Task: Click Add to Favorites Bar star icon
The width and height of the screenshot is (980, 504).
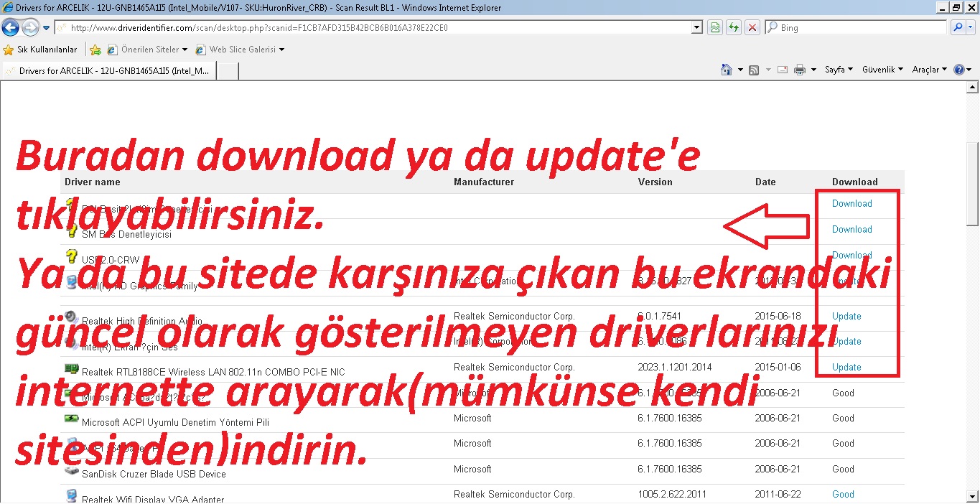Action: (x=95, y=50)
